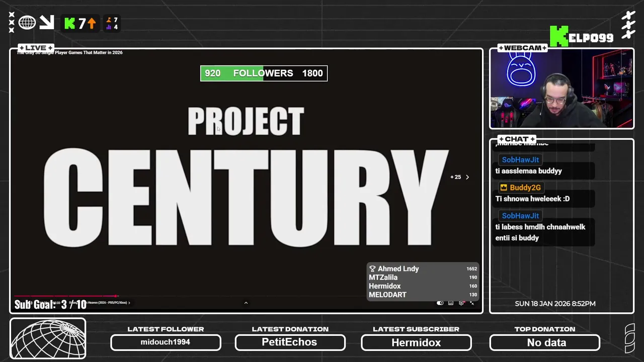Viewport: 644px width, 362px height.
Task: Click the 1652 score value
Action: point(471,269)
